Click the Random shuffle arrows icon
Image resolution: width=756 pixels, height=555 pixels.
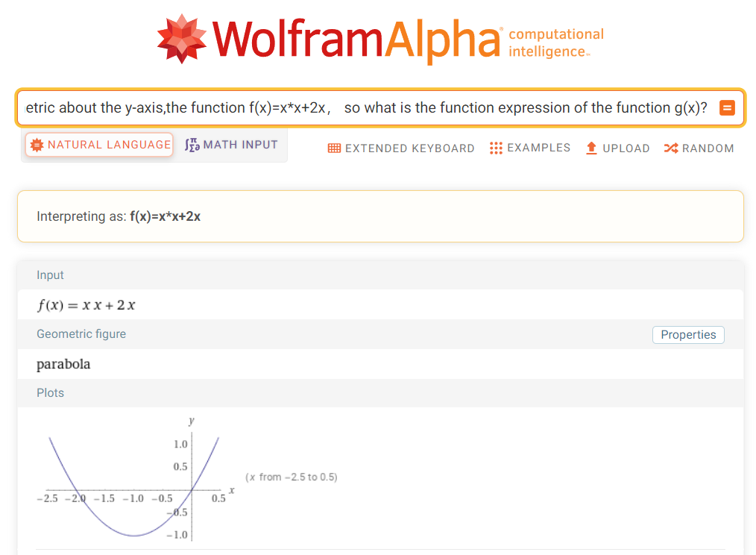tap(670, 148)
